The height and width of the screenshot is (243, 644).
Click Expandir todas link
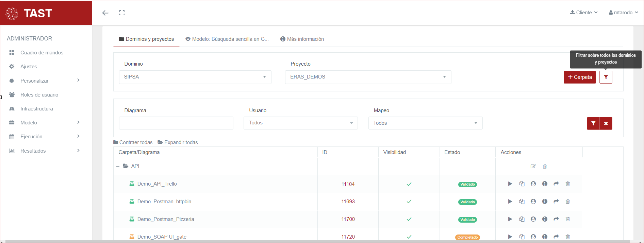click(x=178, y=142)
